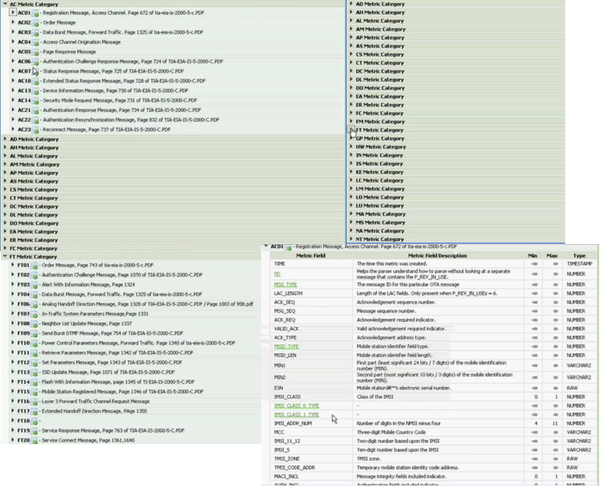Image resolution: width=600 pixels, height=486 pixels.
Task: Expand NT Metric Category in right list
Action: (x=351, y=239)
